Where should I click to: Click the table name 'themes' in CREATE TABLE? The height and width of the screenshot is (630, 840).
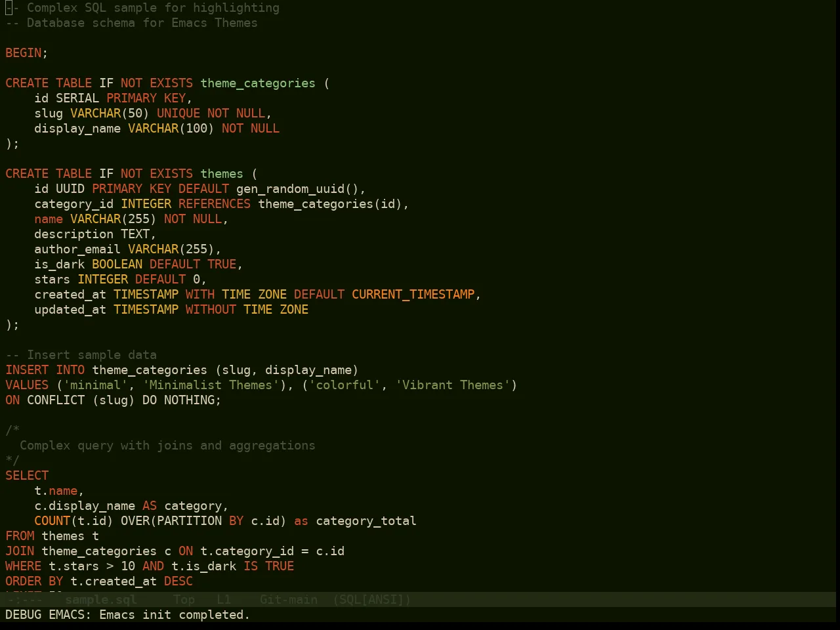pyautogui.click(x=222, y=174)
